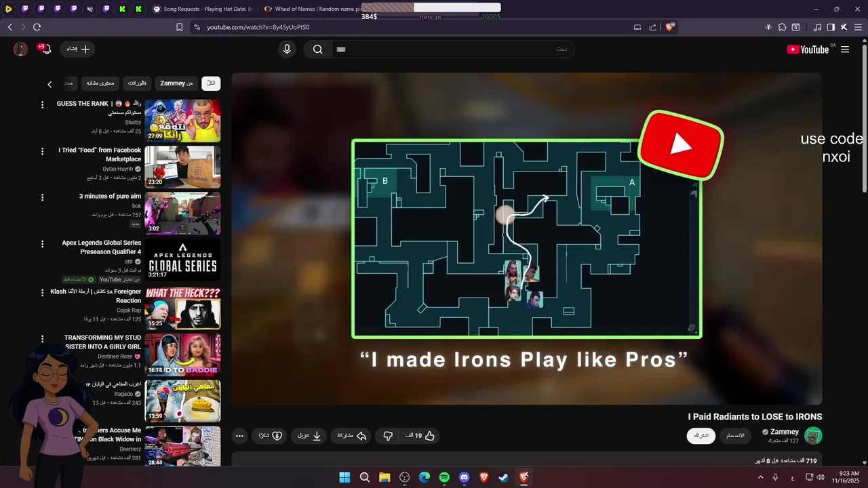Screen dimensions: 868x488
Task: Show hidden system tray icons chevron
Action: coord(761,477)
